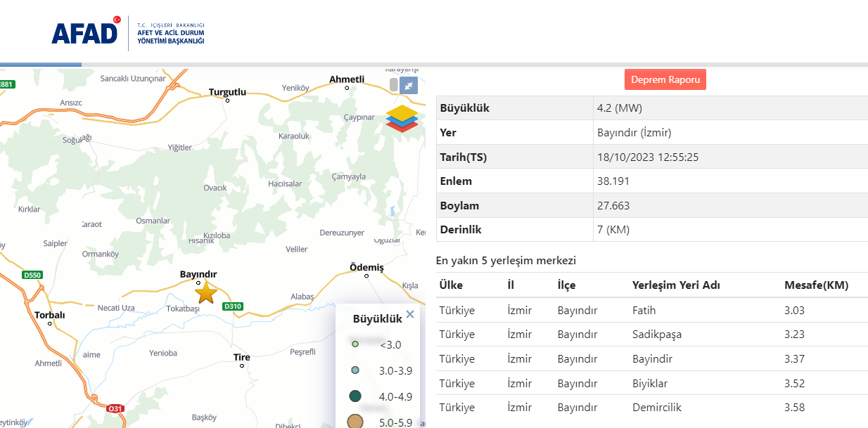Open the map layers stack icon

point(402,118)
